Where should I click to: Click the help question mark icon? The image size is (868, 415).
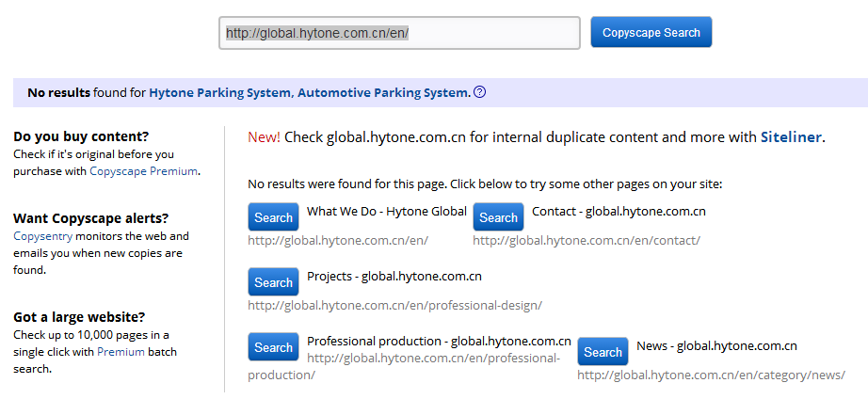(480, 92)
